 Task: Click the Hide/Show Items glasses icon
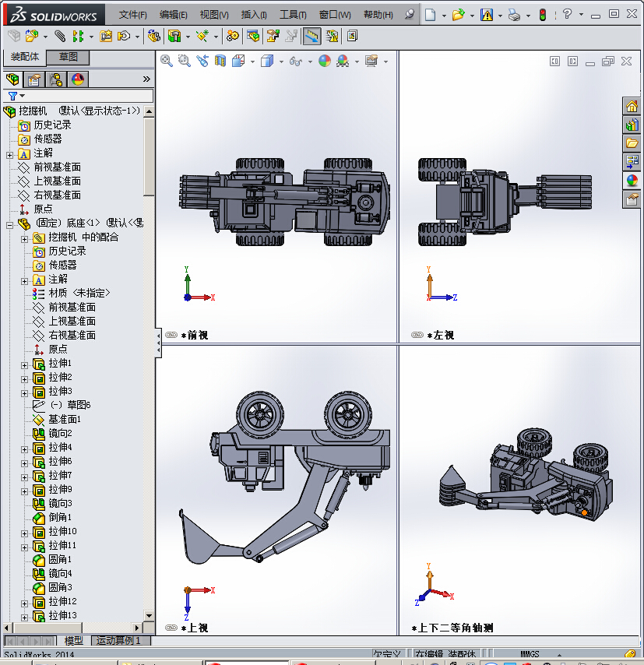[296, 62]
